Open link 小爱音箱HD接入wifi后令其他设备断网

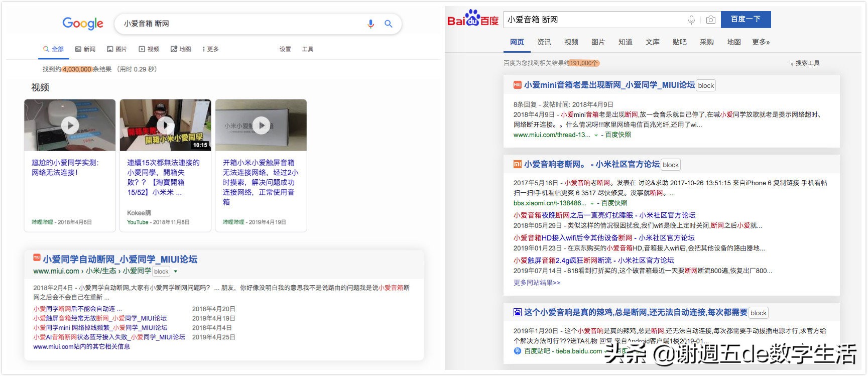[604, 238]
